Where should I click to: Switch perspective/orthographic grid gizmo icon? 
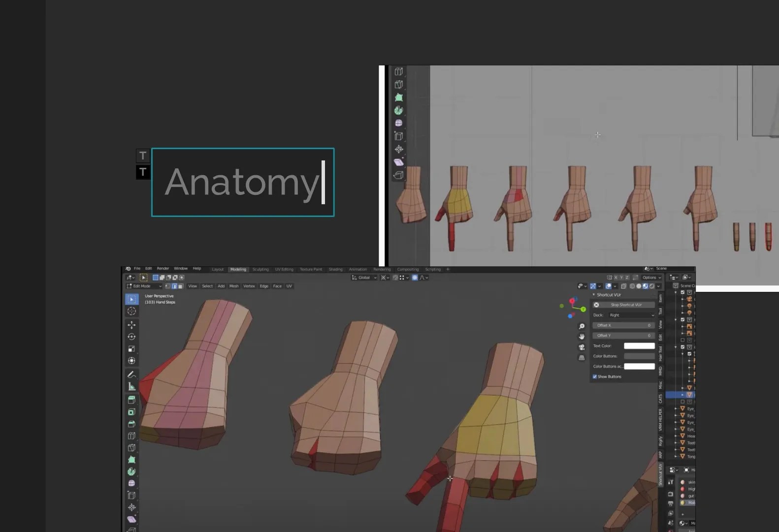pyautogui.click(x=582, y=358)
